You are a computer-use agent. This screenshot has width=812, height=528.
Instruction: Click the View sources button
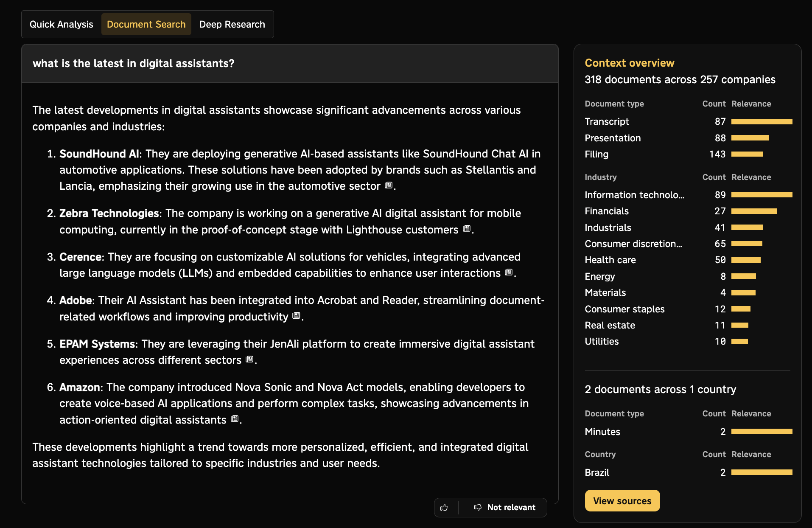point(622,501)
